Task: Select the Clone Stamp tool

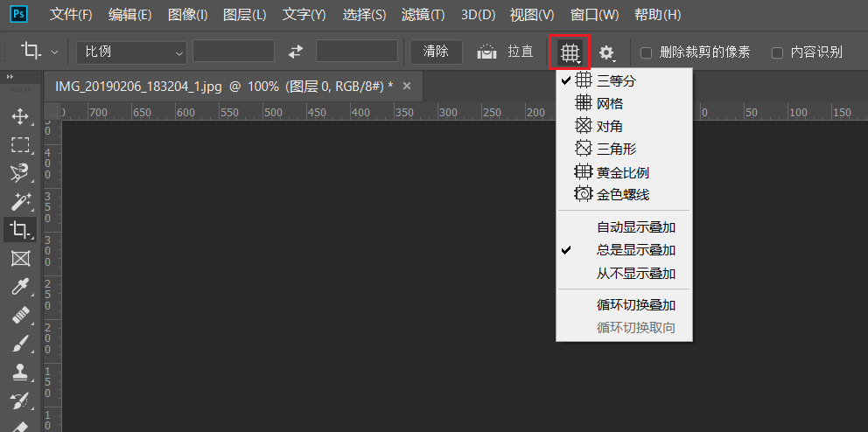Action: tap(20, 372)
